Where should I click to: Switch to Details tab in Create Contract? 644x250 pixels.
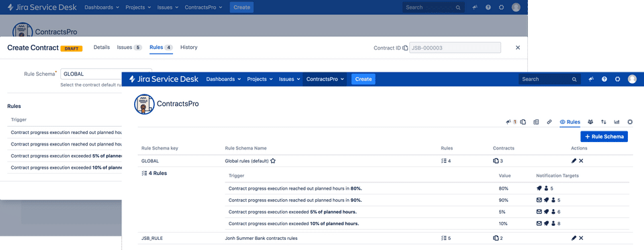click(x=101, y=47)
